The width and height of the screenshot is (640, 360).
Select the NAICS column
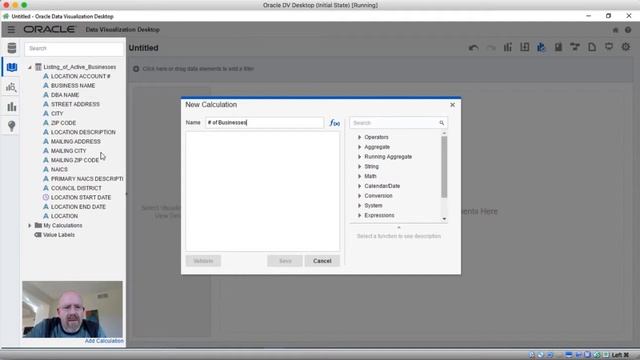click(x=59, y=169)
